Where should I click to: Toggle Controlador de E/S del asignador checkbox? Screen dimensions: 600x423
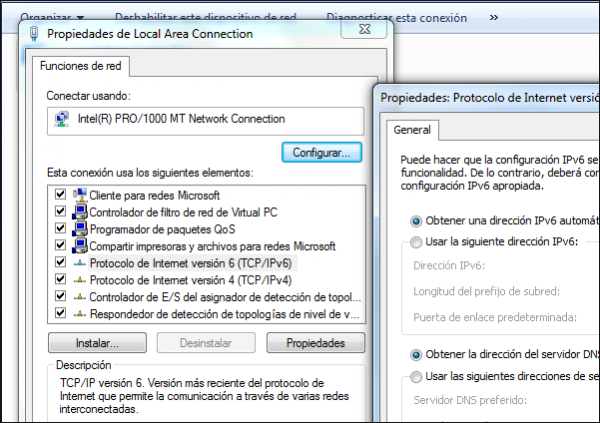pyautogui.click(x=60, y=296)
